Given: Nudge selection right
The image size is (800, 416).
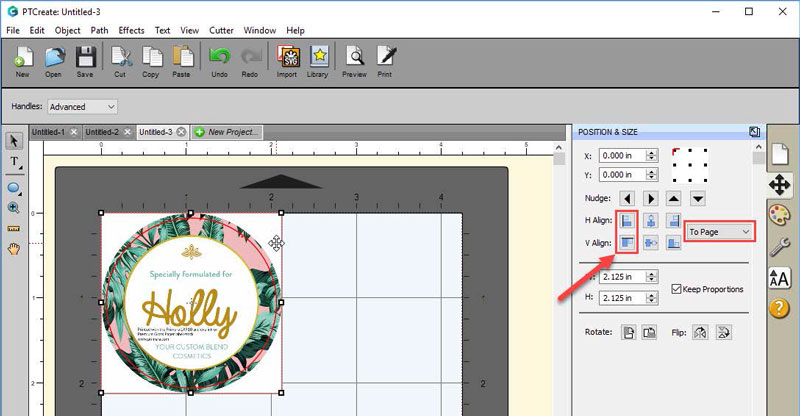Looking at the screenshot, I should tap(651, 198).
